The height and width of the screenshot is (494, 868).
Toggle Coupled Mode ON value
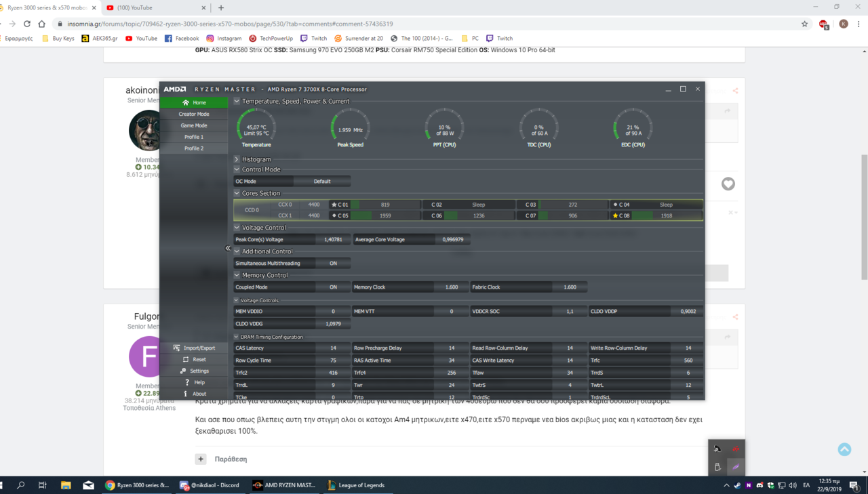tap(333, 287)
